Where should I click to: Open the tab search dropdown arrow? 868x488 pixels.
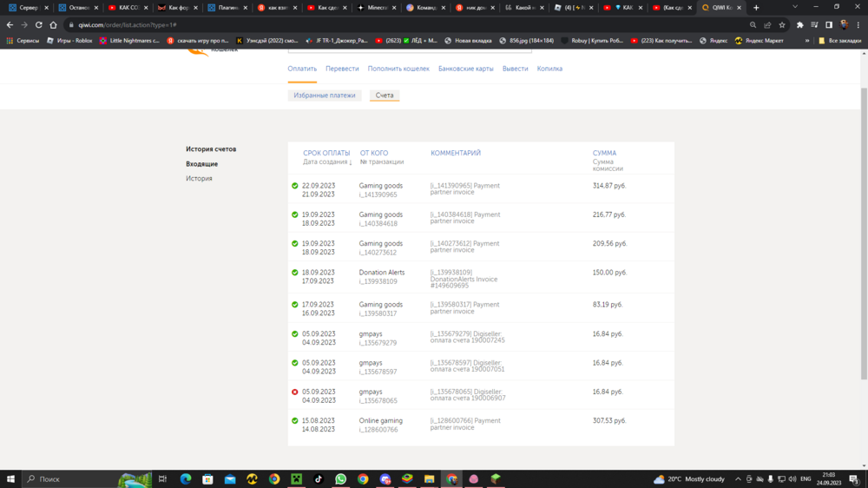coord(795,7)
